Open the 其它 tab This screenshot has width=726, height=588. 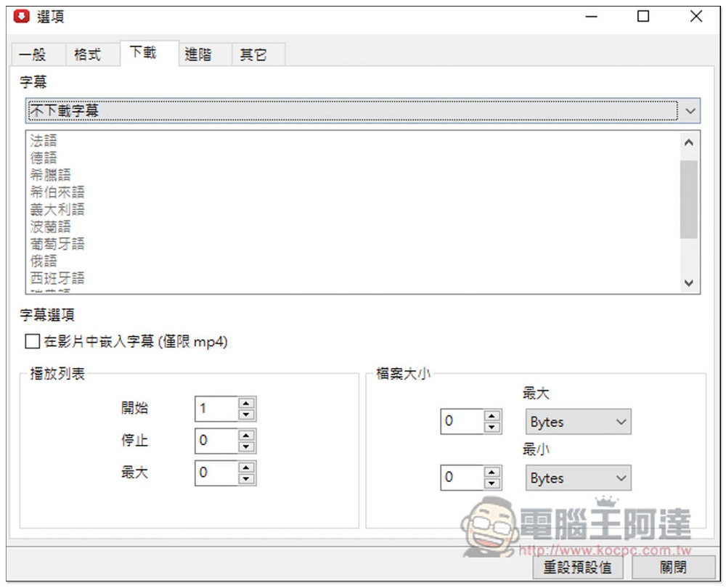(258, 54)
